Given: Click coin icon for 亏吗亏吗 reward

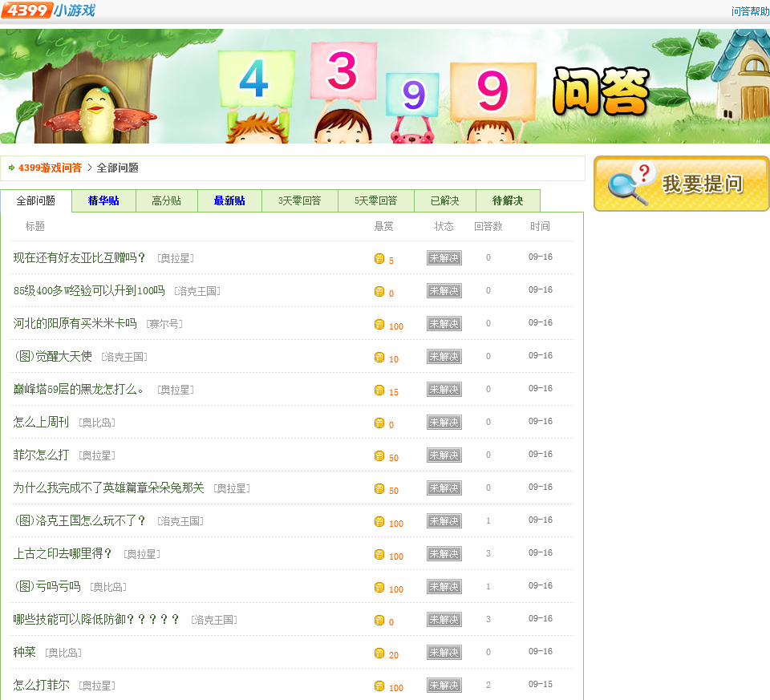Looking at the screenshot, I should pos(379,587).
